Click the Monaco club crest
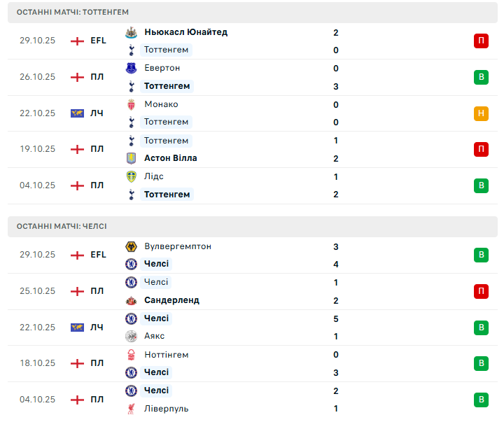The height and width of the screenshot is (422, 504). pos(130,104)
